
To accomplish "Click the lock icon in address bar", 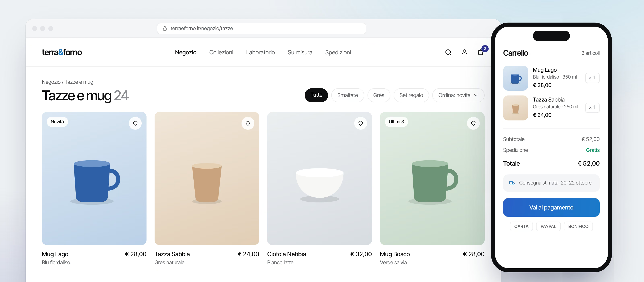I will point(165,29).
